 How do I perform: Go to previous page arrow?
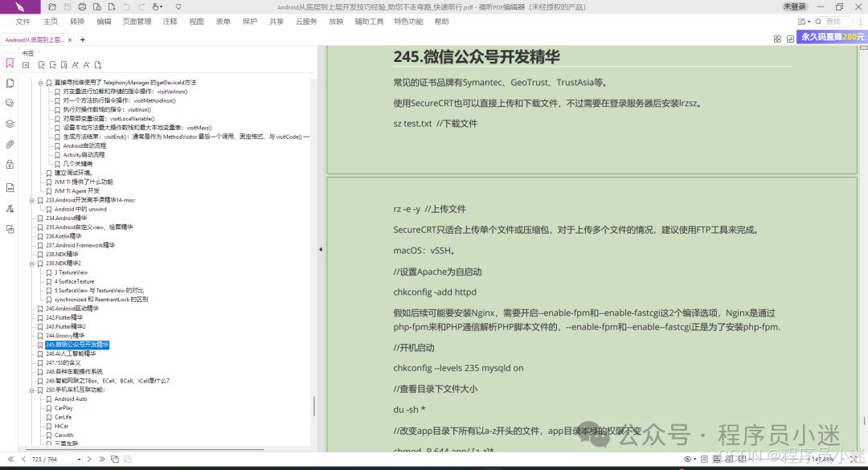click(x=23, y=460)
